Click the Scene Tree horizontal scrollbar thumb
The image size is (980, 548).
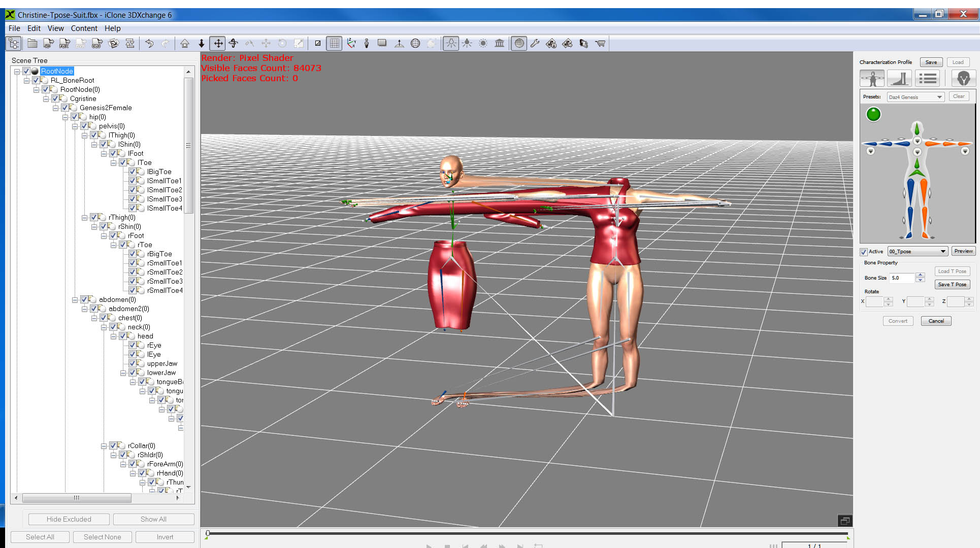click(77, 498)
